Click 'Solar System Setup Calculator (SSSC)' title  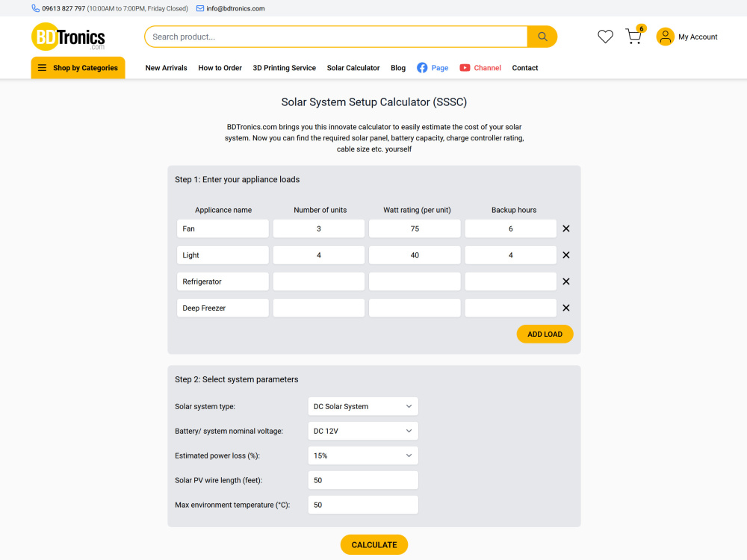tap(374, 102)
